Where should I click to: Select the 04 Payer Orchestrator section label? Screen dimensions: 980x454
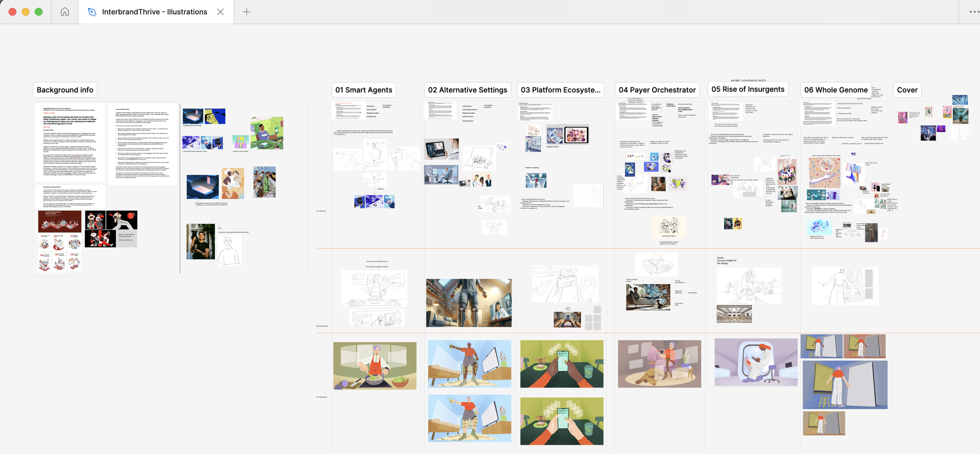657,90
